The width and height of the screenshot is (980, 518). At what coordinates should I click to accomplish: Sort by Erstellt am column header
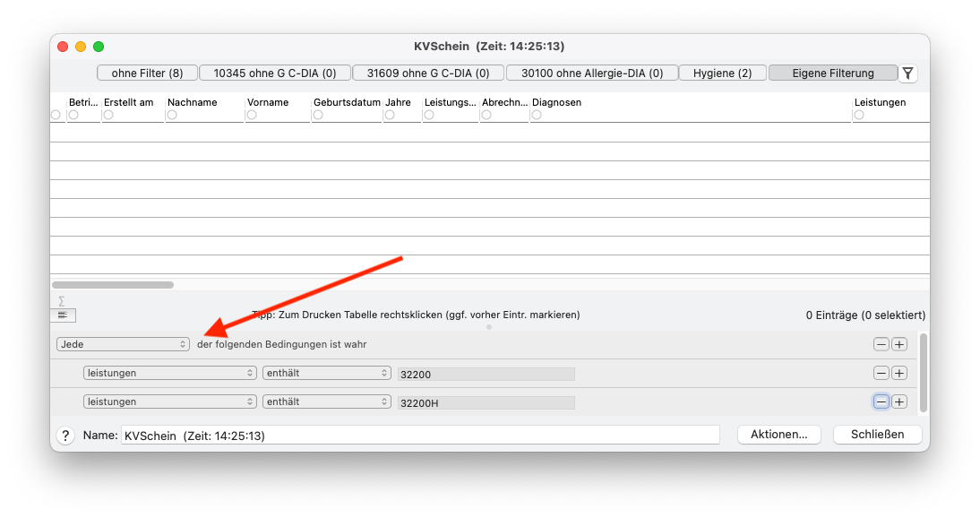(129, 102)
